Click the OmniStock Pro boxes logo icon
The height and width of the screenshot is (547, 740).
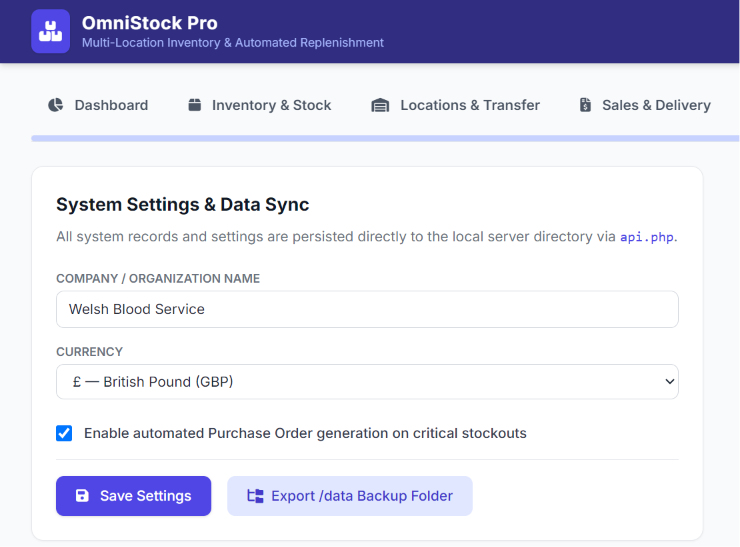[50, 31]
